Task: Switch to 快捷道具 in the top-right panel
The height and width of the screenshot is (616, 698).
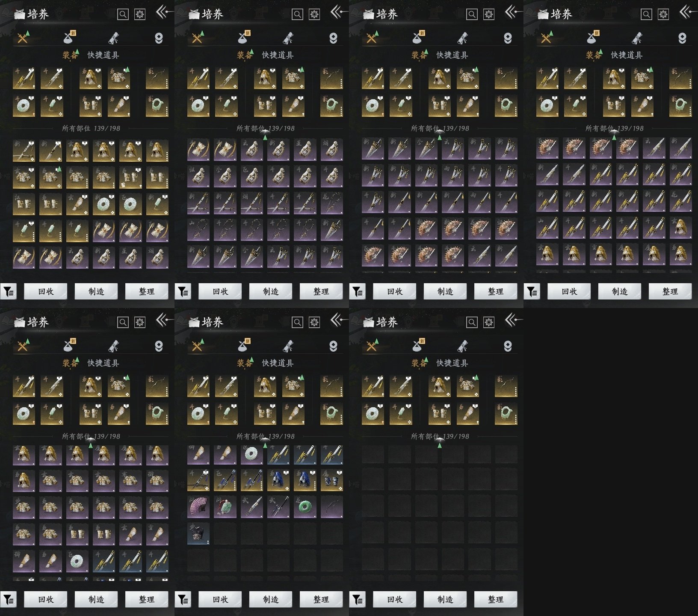Action: click(x=627, y=55)
